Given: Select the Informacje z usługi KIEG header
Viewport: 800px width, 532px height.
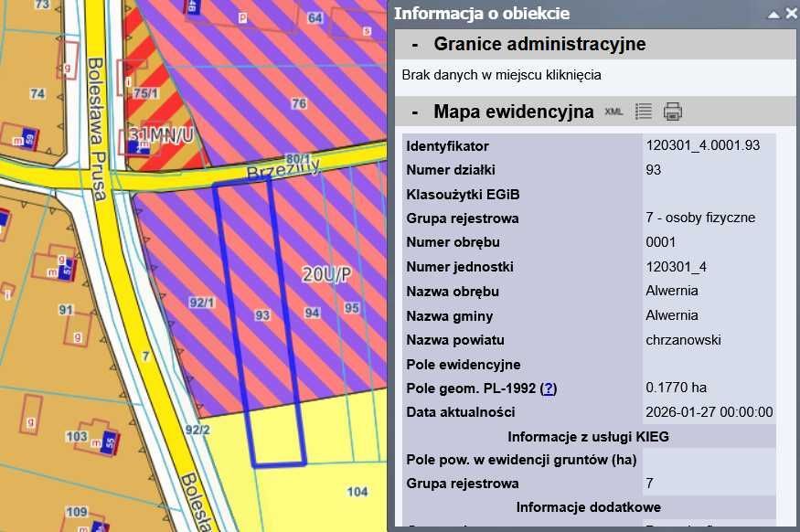Looking at the screenshot, I should click(588, 436).
